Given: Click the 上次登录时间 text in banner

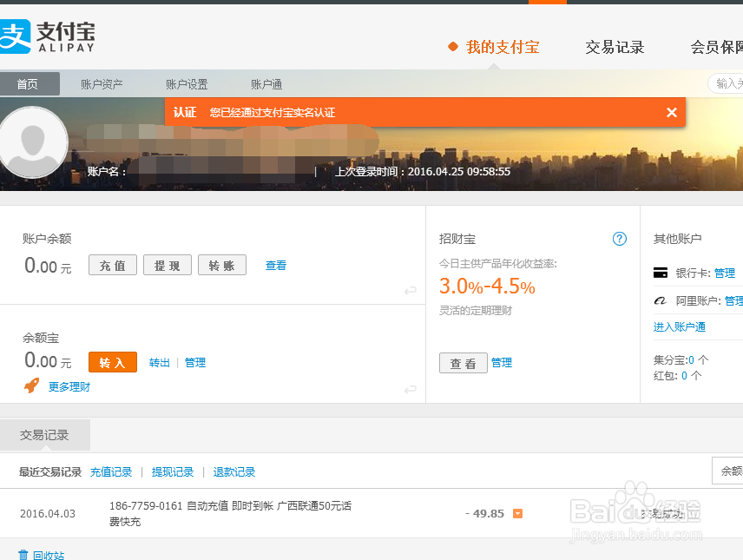Looking at the screenshot, I should [423, 171].
